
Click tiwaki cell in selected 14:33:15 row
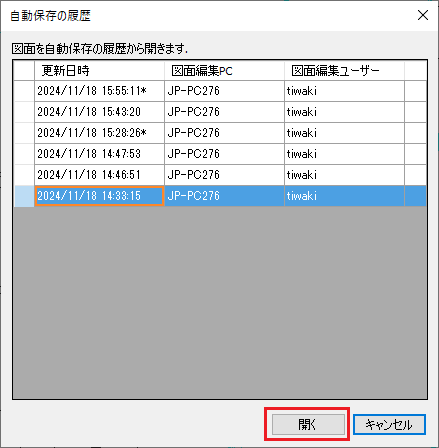344,196
